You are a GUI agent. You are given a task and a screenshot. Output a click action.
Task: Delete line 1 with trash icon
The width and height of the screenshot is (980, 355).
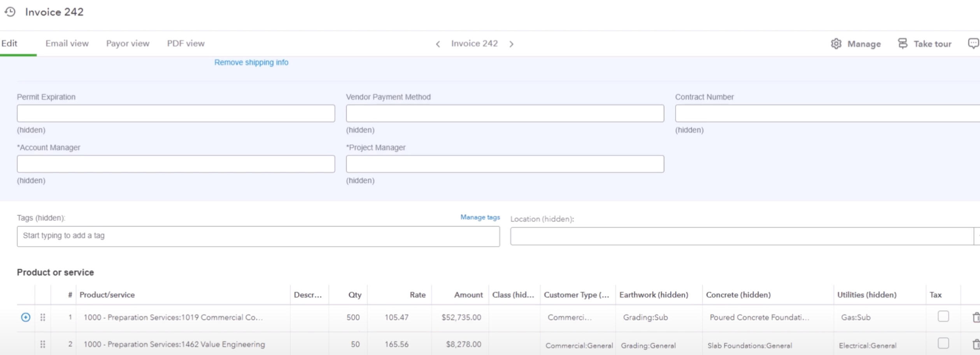coord(975,318)
